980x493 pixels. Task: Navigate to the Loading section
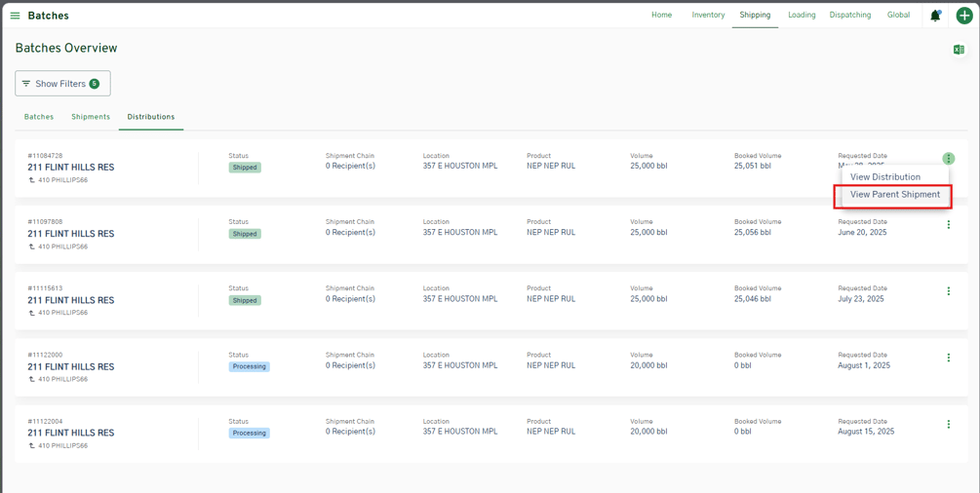[802, 16]
